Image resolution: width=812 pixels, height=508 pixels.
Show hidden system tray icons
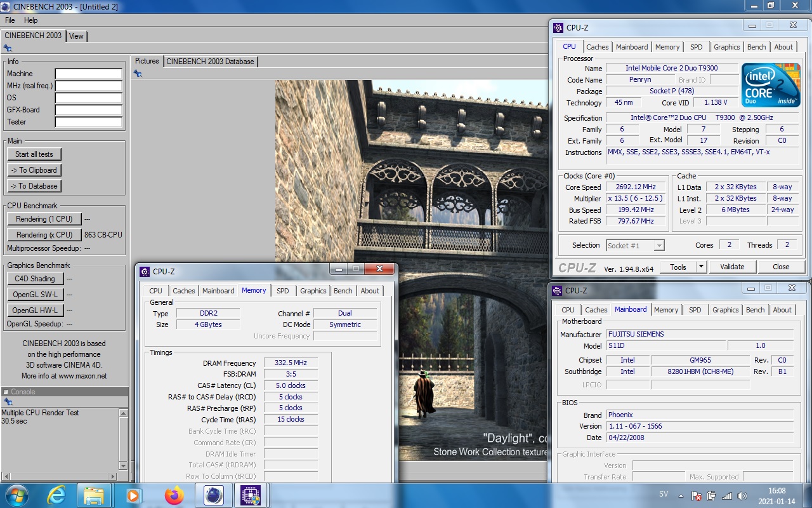[x=681, y=496]
